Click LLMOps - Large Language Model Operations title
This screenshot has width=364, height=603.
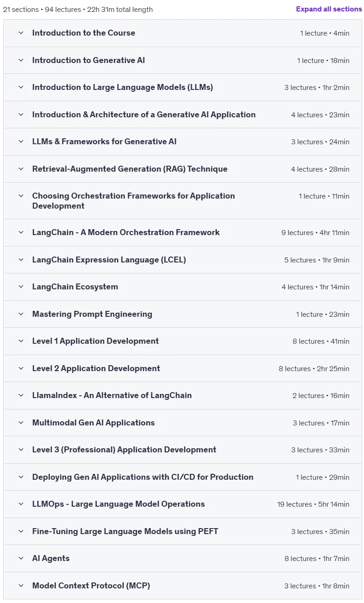119,504
